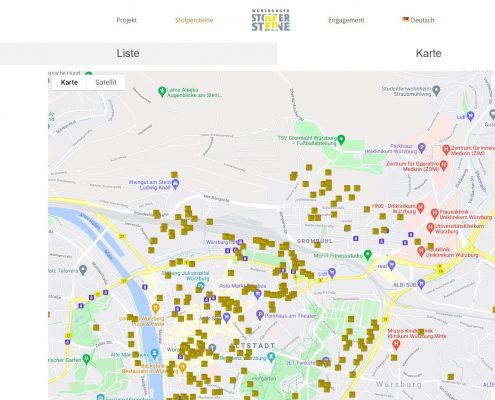Click the Missio Kinderklinik hospital pin
This screenshot has height=400, width=495.
[396, 344]
